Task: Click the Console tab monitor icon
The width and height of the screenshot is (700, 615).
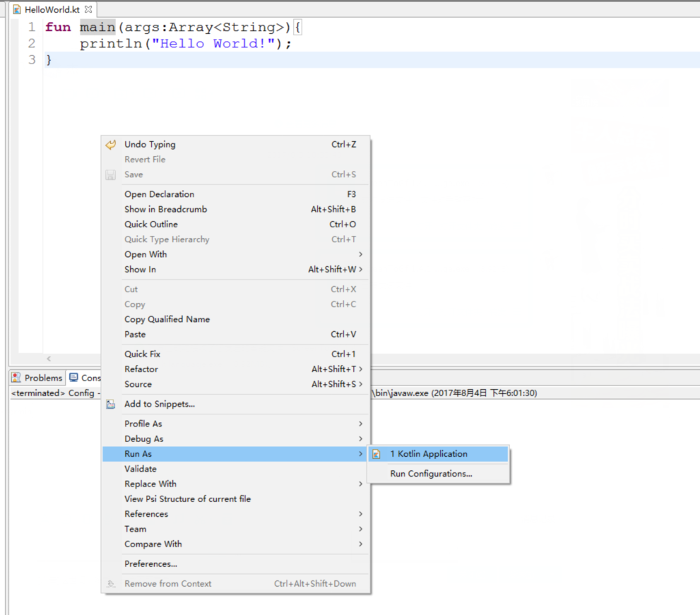Action: click(x=73, y=378)
